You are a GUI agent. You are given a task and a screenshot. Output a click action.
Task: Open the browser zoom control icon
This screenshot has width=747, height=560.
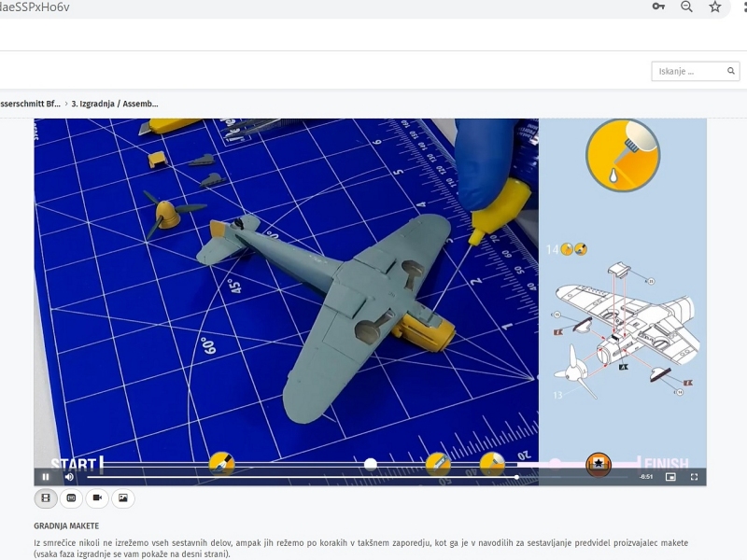[x=686, y=7]
